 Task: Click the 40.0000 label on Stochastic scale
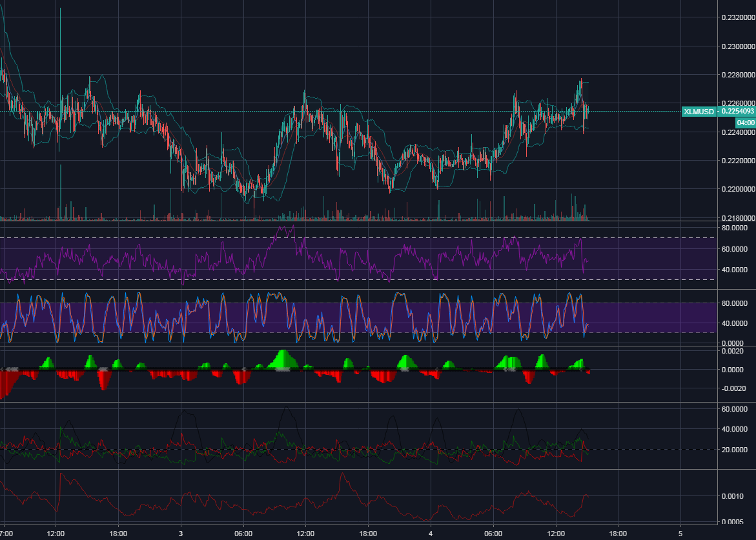coord(734,323)
